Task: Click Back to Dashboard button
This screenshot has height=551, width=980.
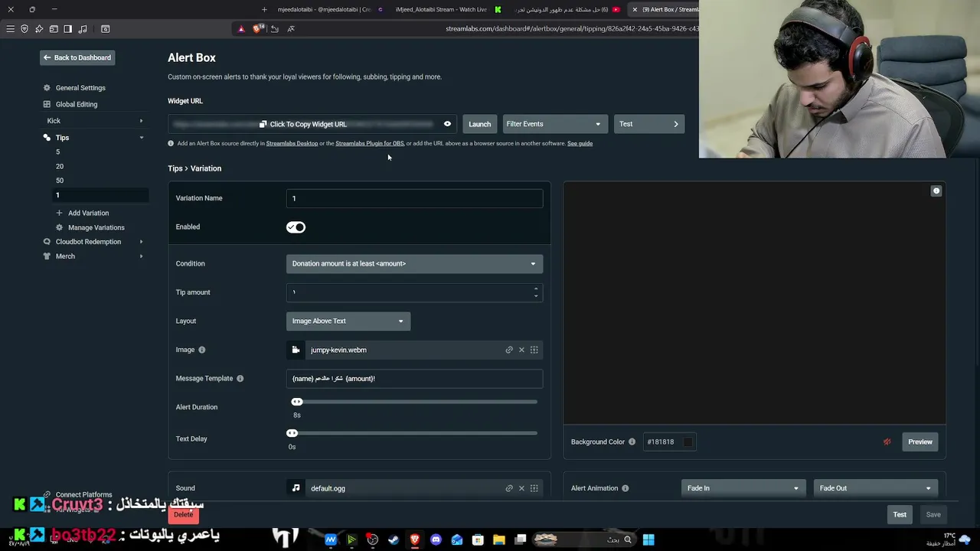Action: coord(77,57)
